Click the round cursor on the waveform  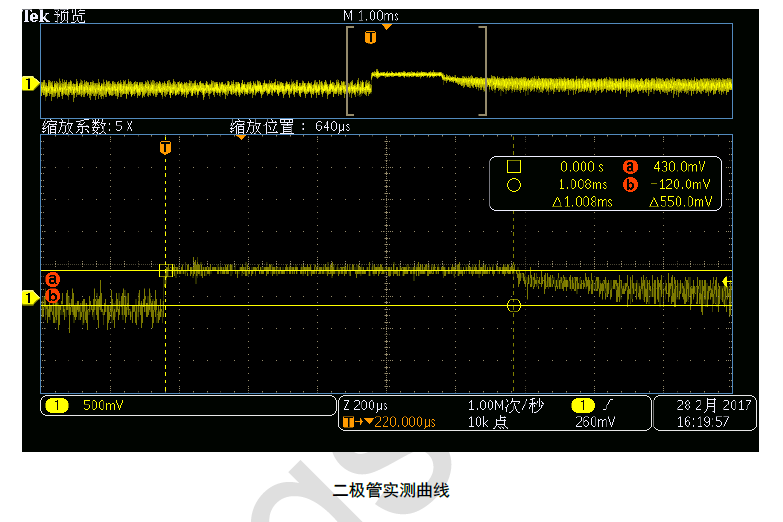click(514, 305)
